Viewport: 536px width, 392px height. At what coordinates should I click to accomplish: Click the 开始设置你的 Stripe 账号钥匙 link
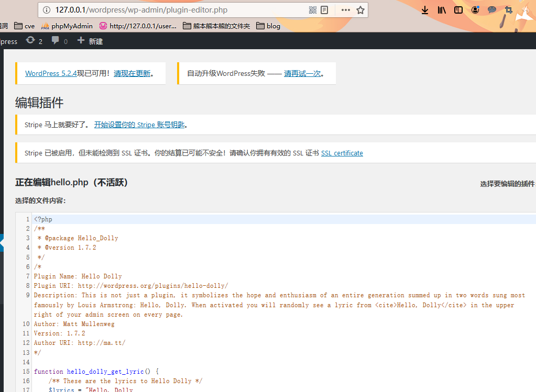click(139, 125)
